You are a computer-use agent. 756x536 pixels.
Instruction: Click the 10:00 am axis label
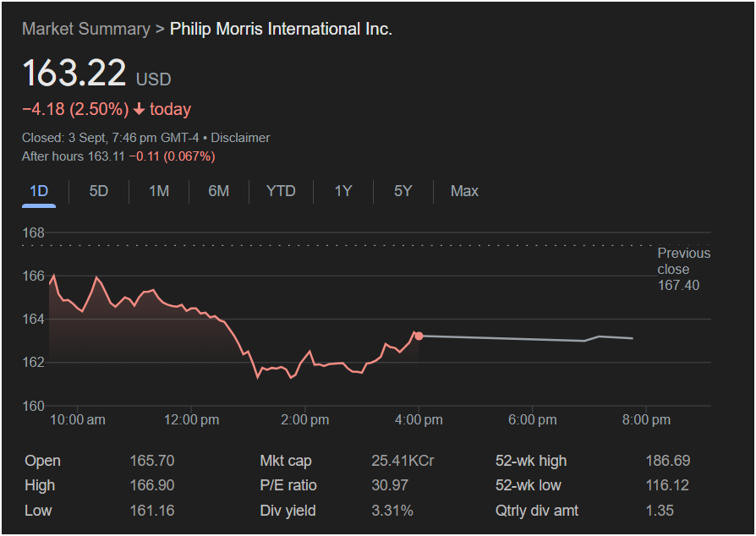point(78,420)
